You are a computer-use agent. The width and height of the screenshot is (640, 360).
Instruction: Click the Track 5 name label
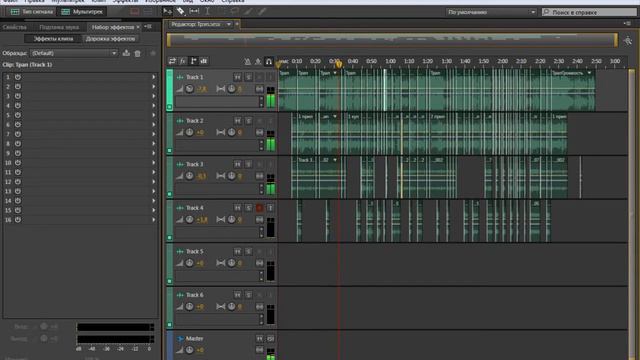195,251
